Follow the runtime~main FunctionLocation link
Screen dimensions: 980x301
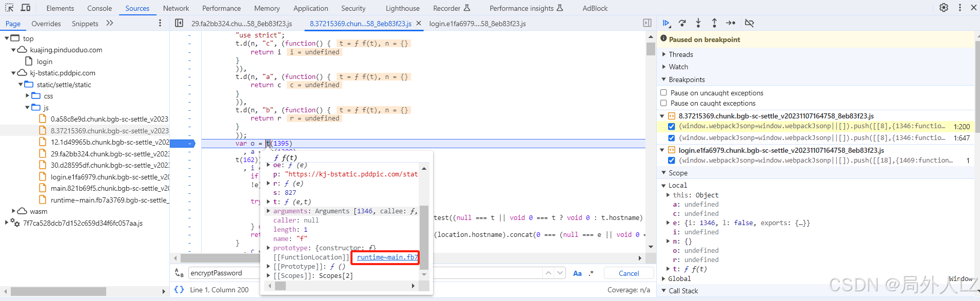(387, 257)
